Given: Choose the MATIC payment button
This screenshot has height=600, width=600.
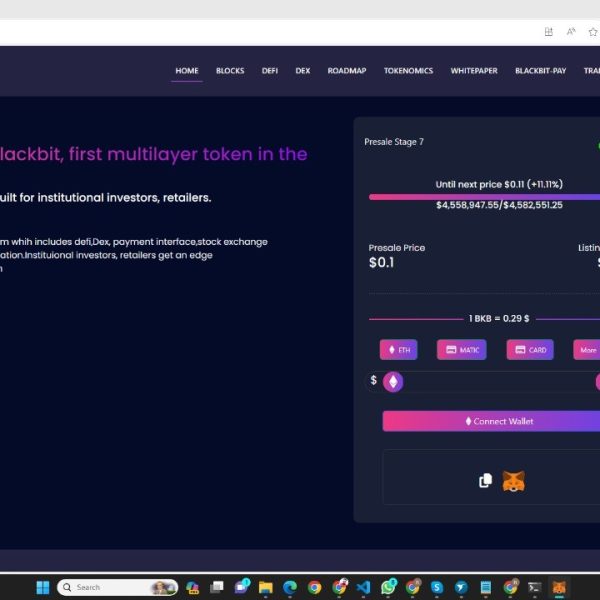Looking at the screenshot, I should pos(461,349).
